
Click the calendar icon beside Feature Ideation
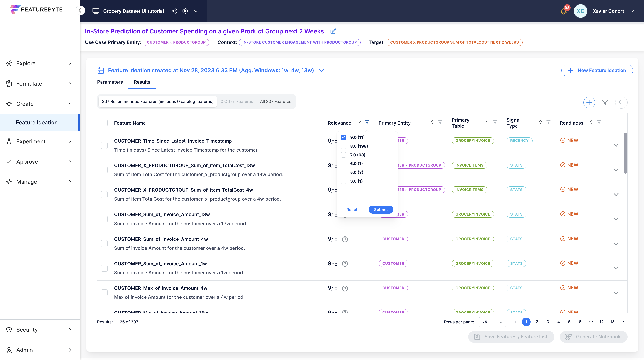point(100,70)
